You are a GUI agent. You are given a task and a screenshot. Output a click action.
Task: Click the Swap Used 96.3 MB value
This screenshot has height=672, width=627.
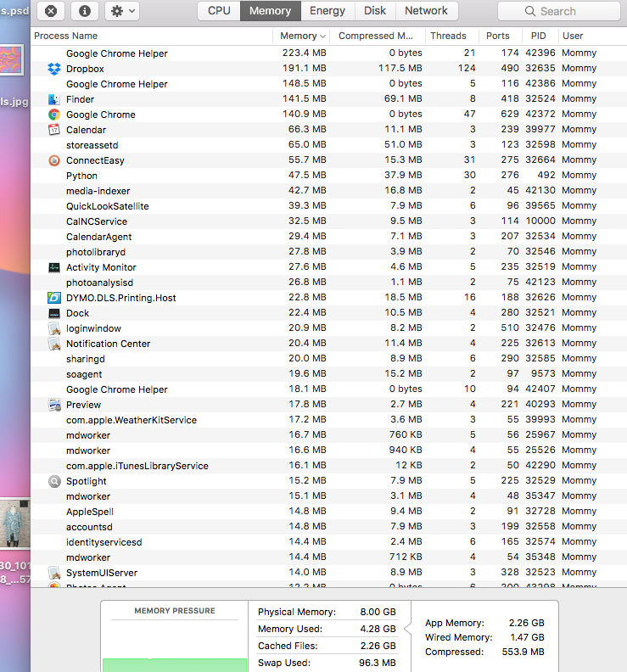(378, 663)
